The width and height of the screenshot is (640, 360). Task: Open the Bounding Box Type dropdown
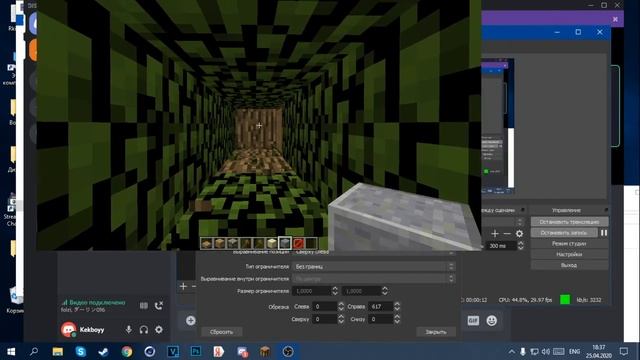coord(373,267)
